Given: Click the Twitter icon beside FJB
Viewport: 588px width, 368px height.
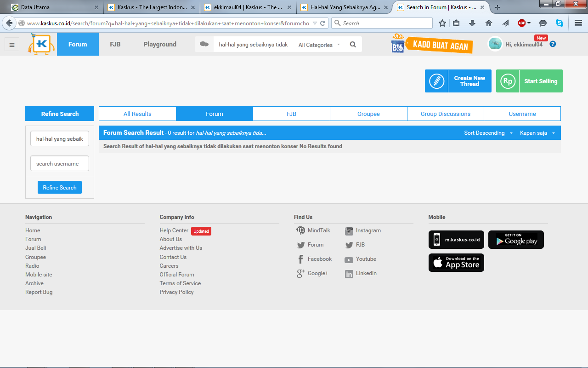Looking at the screenshot, I should point(349,245).
